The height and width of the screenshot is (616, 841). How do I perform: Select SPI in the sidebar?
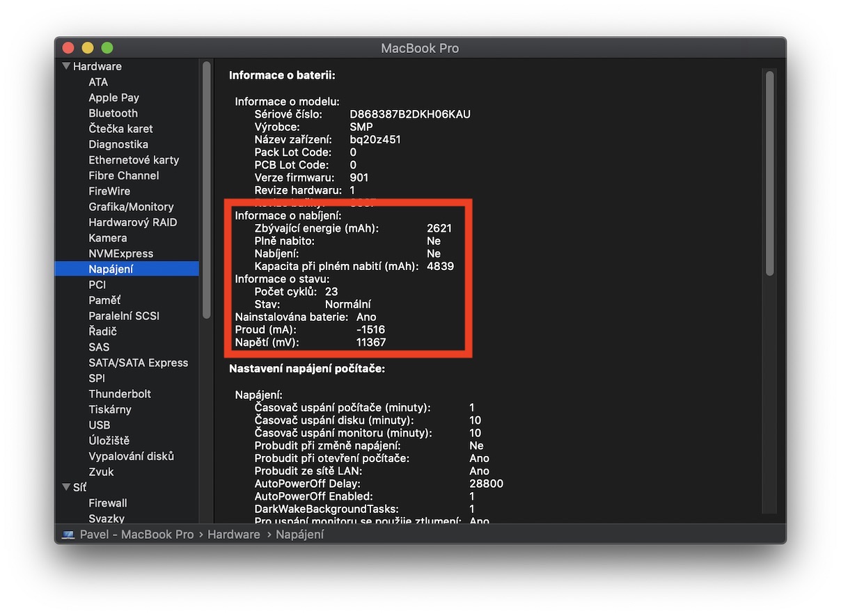[97, 378]
